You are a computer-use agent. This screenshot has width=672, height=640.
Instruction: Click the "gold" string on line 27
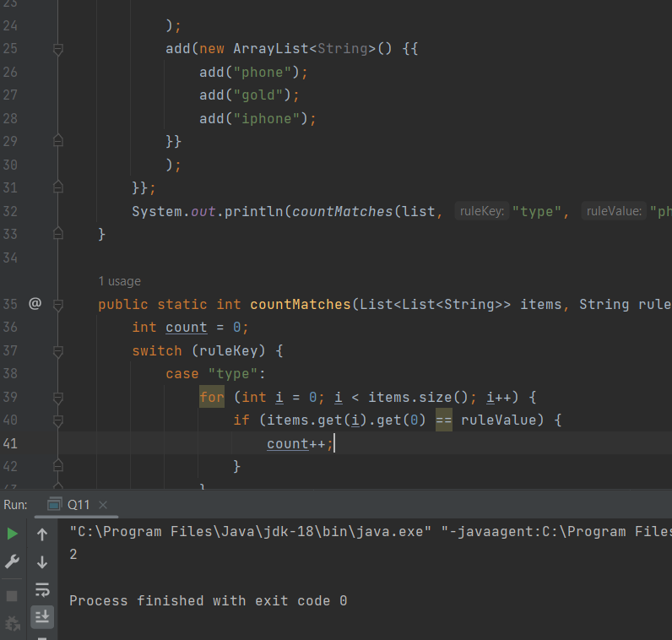[258, 95]
